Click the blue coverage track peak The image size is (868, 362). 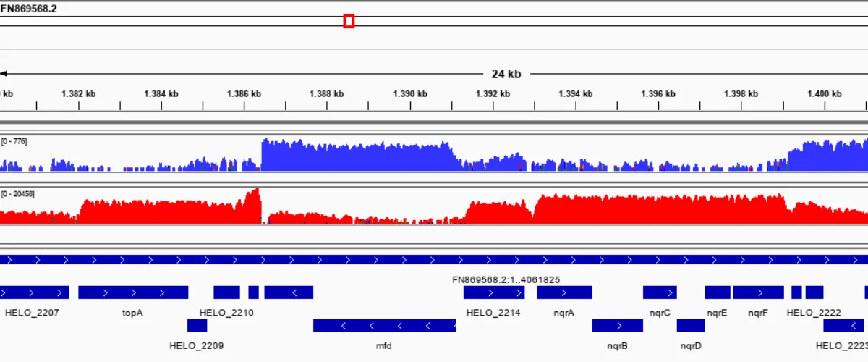(358, 154)
